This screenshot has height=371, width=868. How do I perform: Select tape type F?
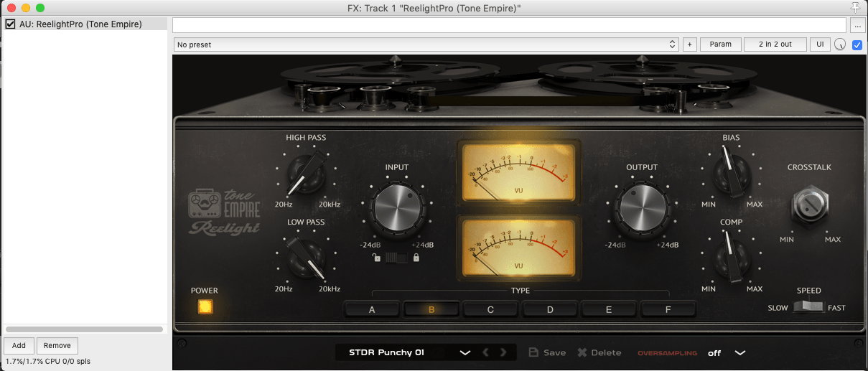(668, 309)
